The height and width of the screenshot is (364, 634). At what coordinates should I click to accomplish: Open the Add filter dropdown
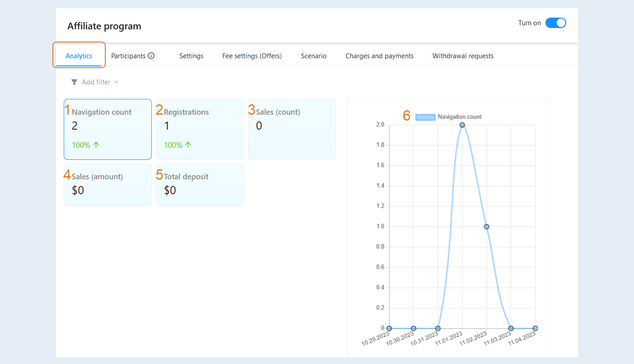point(95,82)
